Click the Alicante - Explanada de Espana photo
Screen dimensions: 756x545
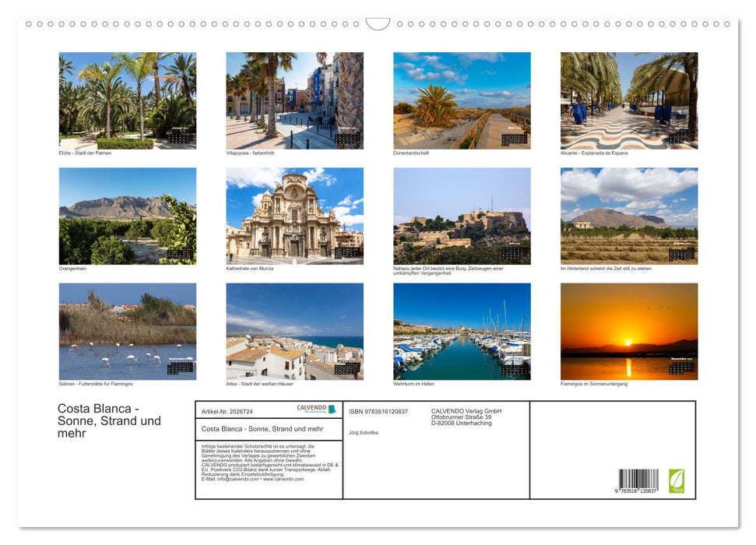click(x=628, y=100)
